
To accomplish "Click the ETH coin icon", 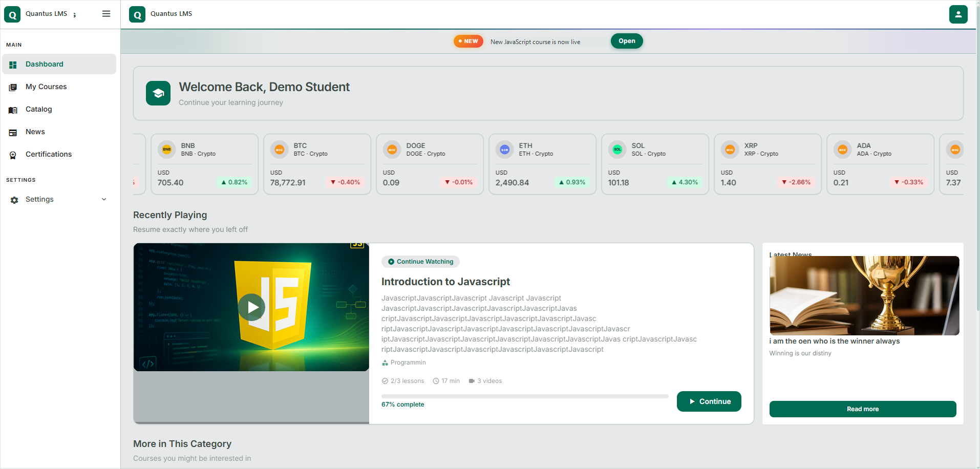I will click(x=505, y=150).
